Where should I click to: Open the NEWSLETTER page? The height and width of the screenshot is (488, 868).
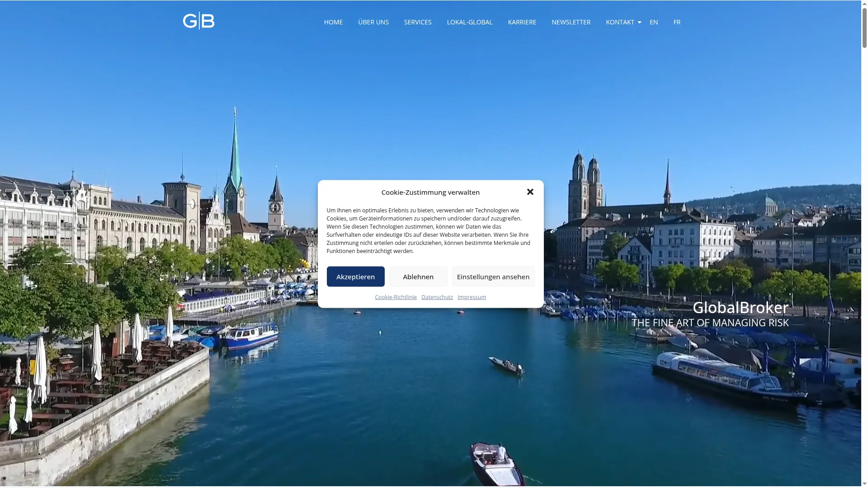[571, 22]
